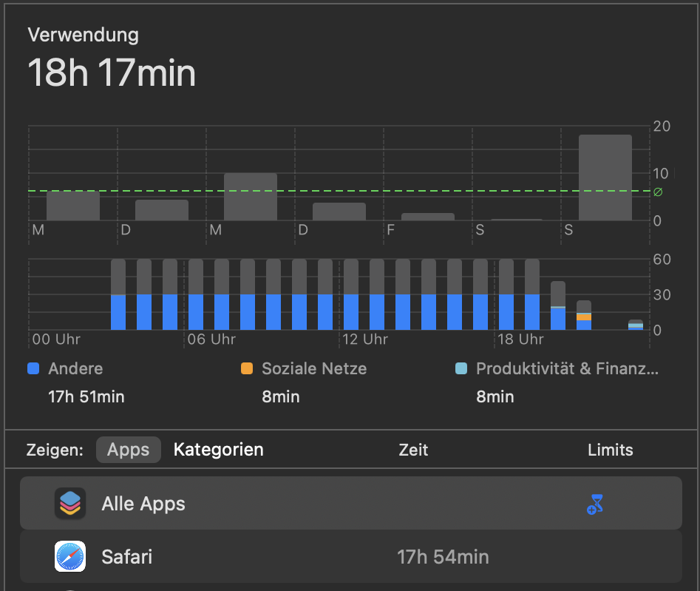Click the add limit hourglass icon

coord(595,504)
